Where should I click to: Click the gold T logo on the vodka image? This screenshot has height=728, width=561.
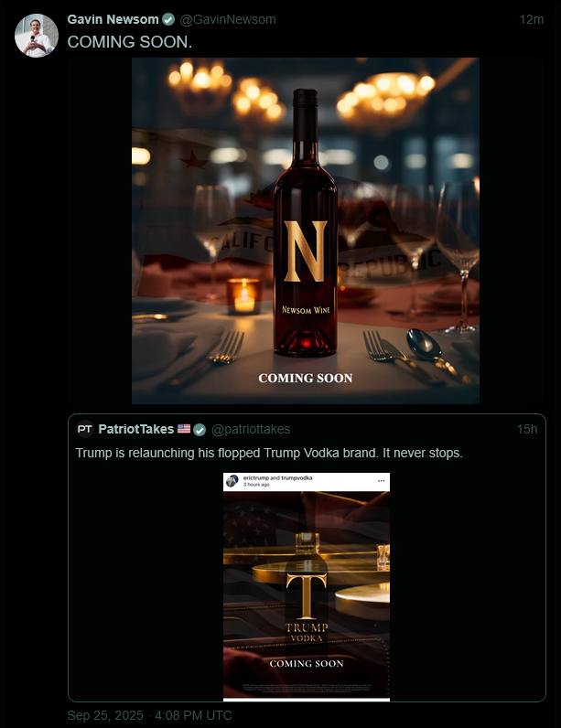(x=306, y=596)
